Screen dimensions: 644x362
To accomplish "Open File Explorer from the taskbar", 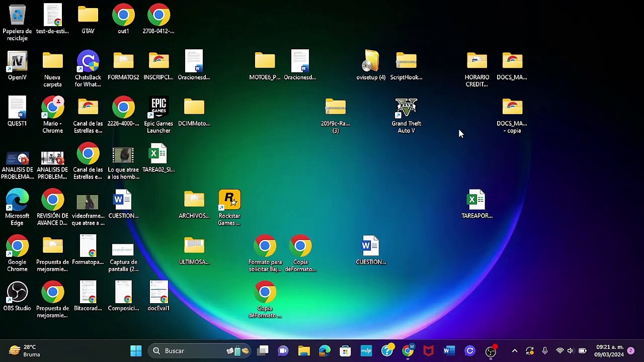I will pos(304,351).
